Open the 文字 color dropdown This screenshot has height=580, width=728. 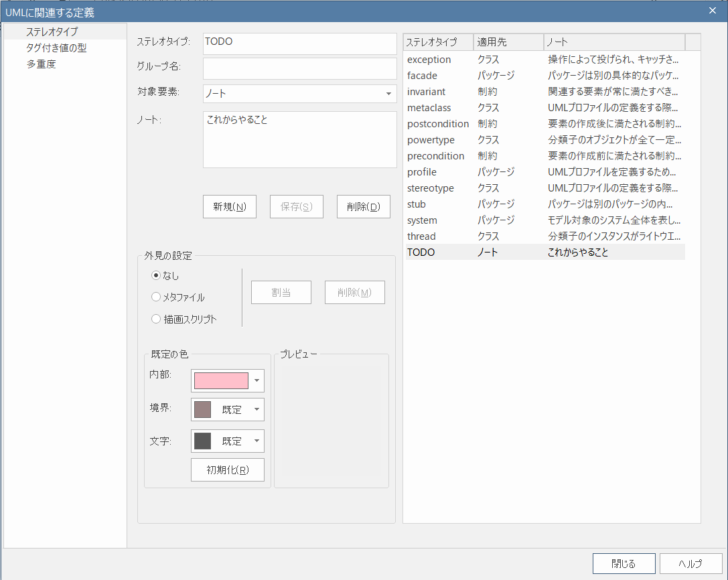[x=257, y=441]
